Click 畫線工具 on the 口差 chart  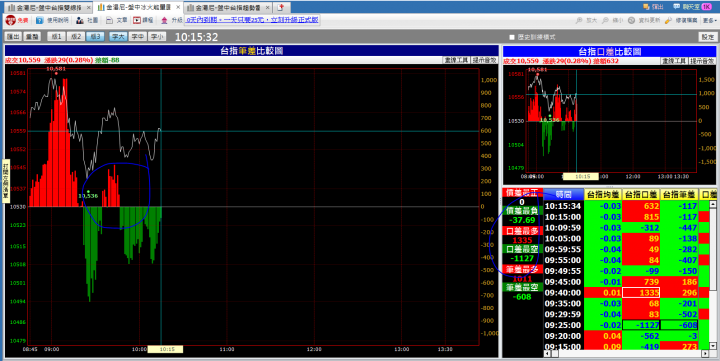(674, 61)
